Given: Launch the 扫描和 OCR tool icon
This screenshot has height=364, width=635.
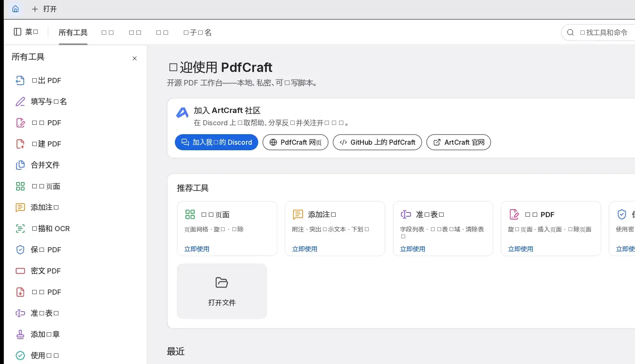Looking at the screenshot, I should click(x=20, y=229).
